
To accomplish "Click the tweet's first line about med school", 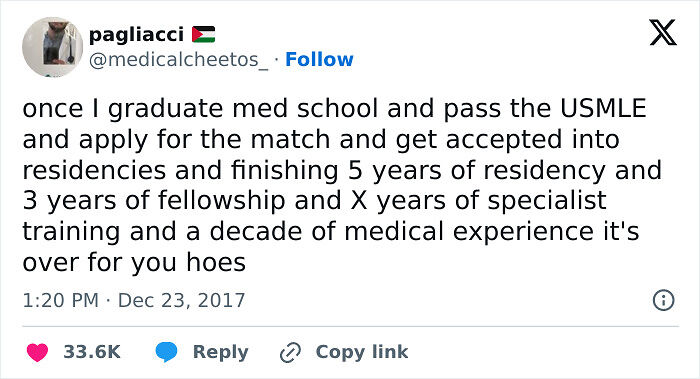I will tap(334, 109).
